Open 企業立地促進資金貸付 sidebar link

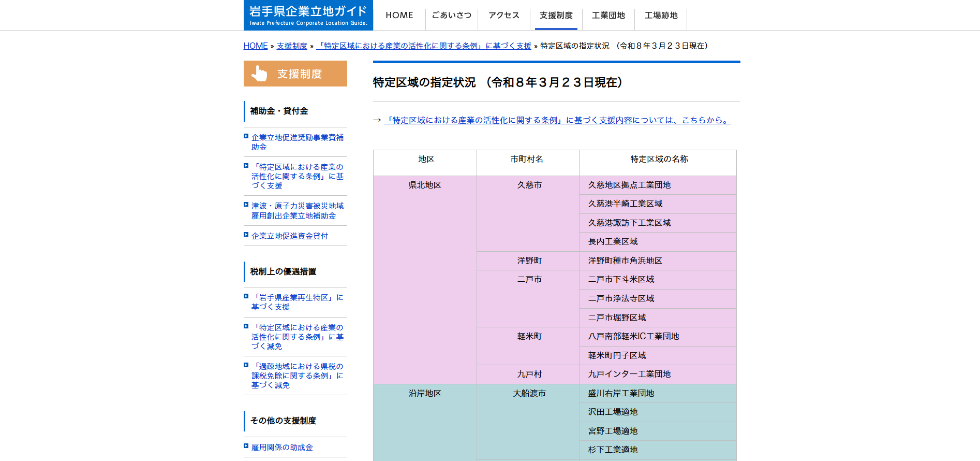point(290,236)
